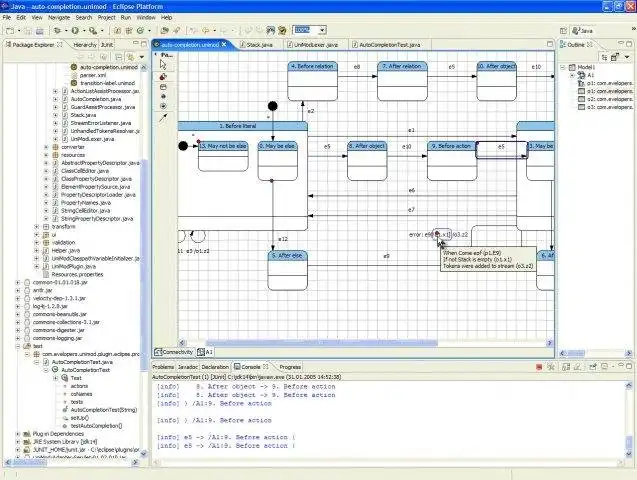
Task: Close the auto-completion.unimod editor tab
Action: [223, 45]
